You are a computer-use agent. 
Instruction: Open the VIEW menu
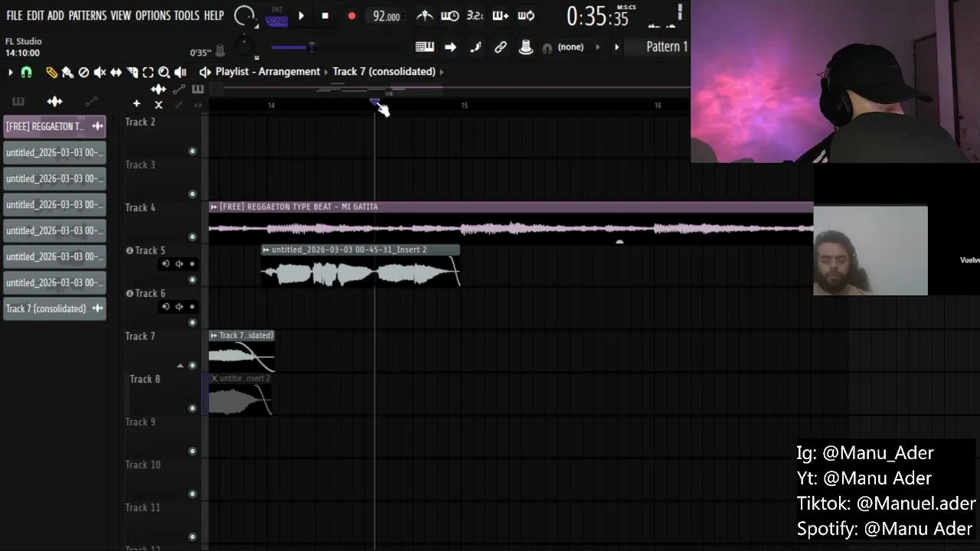(x=121, y=15)
